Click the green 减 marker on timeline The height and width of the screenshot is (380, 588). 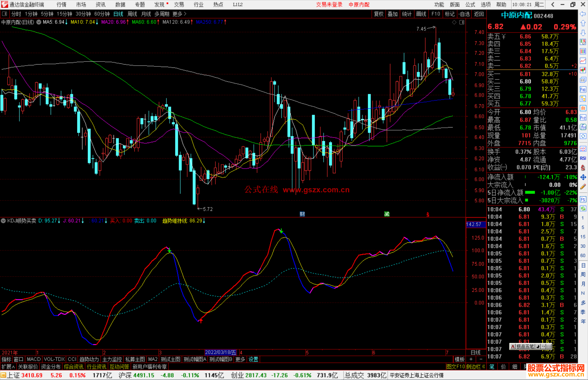click(x=387, y=214)
